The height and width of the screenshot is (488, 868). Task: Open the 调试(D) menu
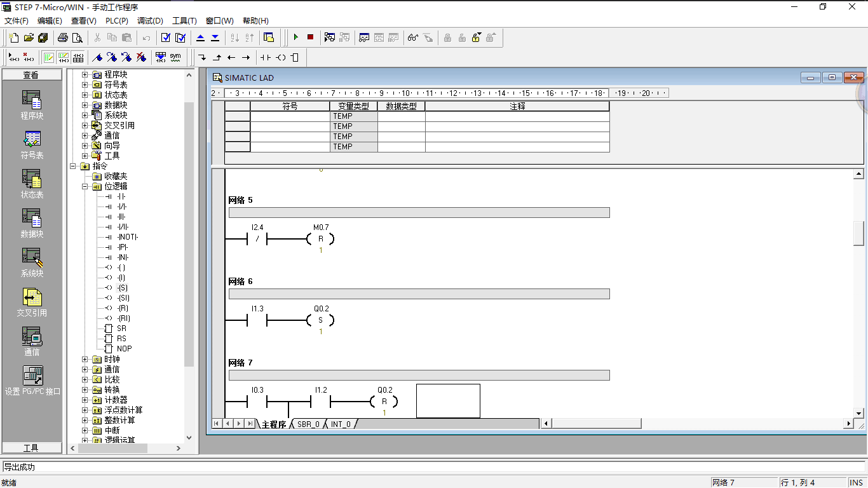[150, 21]
